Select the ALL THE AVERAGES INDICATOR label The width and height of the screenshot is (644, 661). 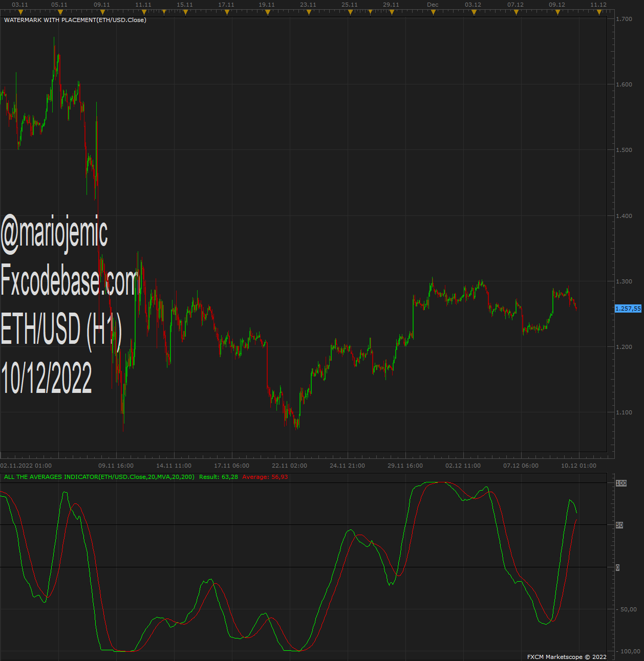click(99, 477)
